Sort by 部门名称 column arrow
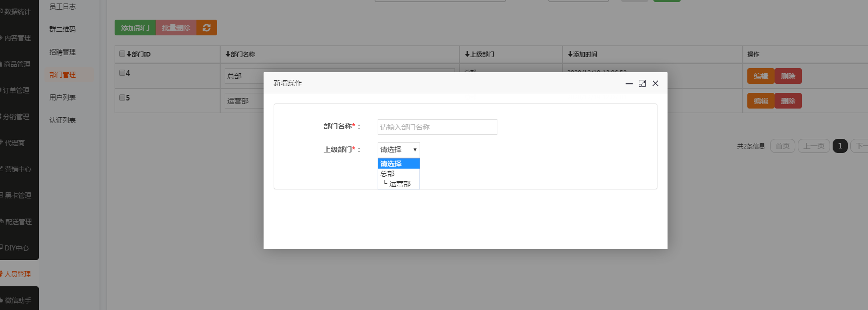The image size is (868, 310). pyautogui.click(x=228, y=54)
